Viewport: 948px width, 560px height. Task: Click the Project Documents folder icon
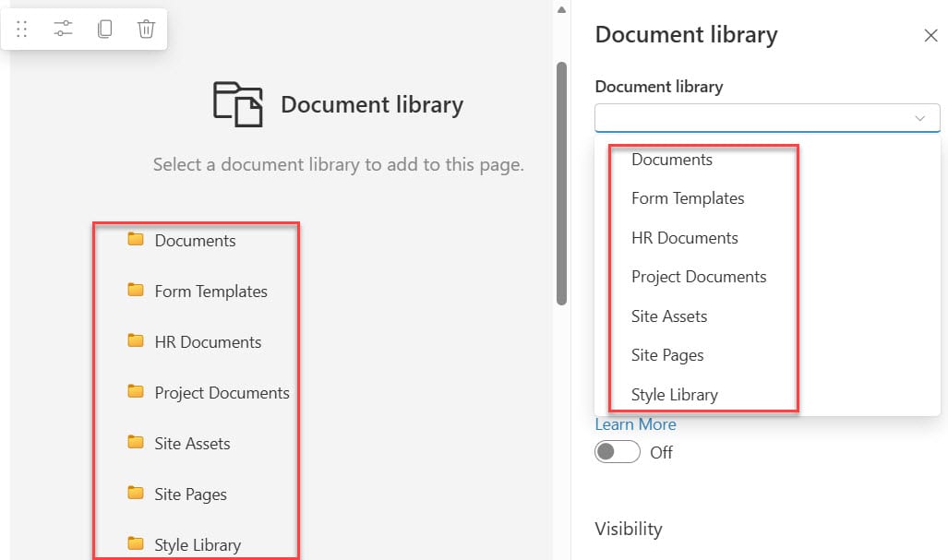(137, 392)
